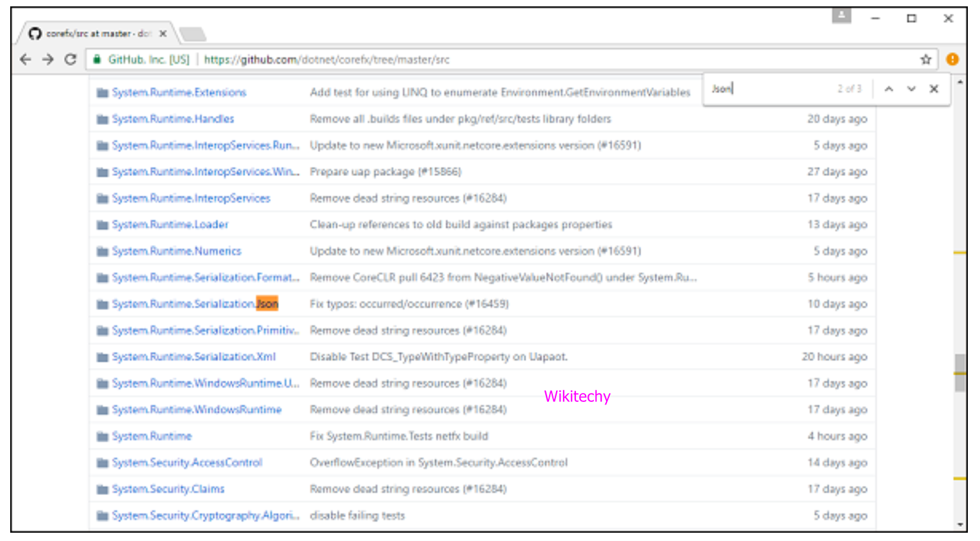The width and height of the screenshot is (980, 541).
Task: Click folder icon beside System.Security.AccessControl
Action: [x=102, y=463]
